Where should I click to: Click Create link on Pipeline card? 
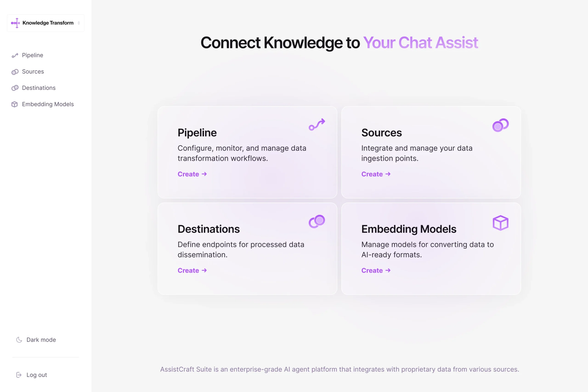click(x=192, y=174)
